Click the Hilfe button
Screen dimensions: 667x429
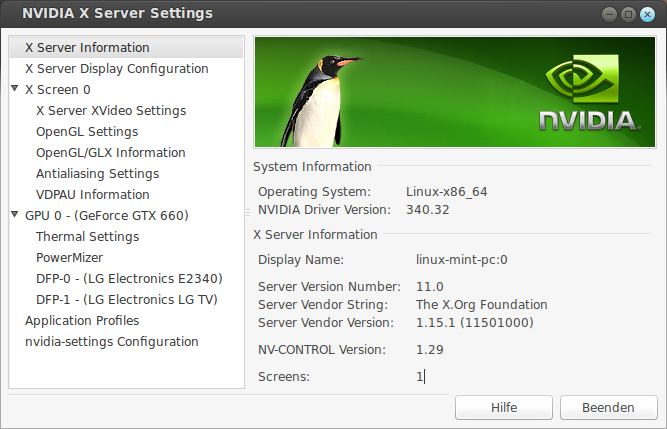coord(504,407)
